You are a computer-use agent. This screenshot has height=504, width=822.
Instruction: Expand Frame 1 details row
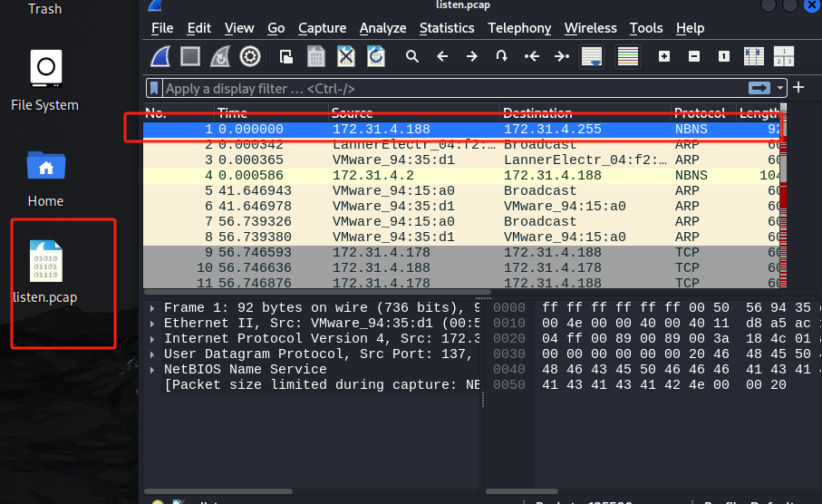point(152,308)
